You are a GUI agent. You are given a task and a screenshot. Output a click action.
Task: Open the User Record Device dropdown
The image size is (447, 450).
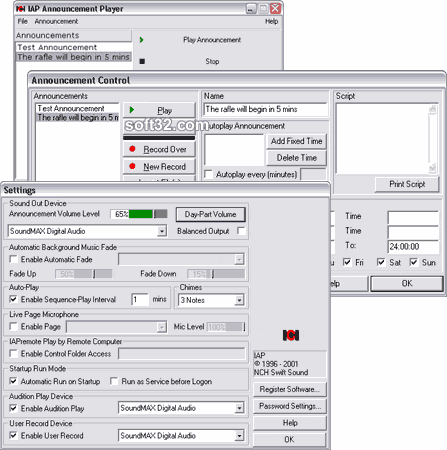(x=239, y=435)
